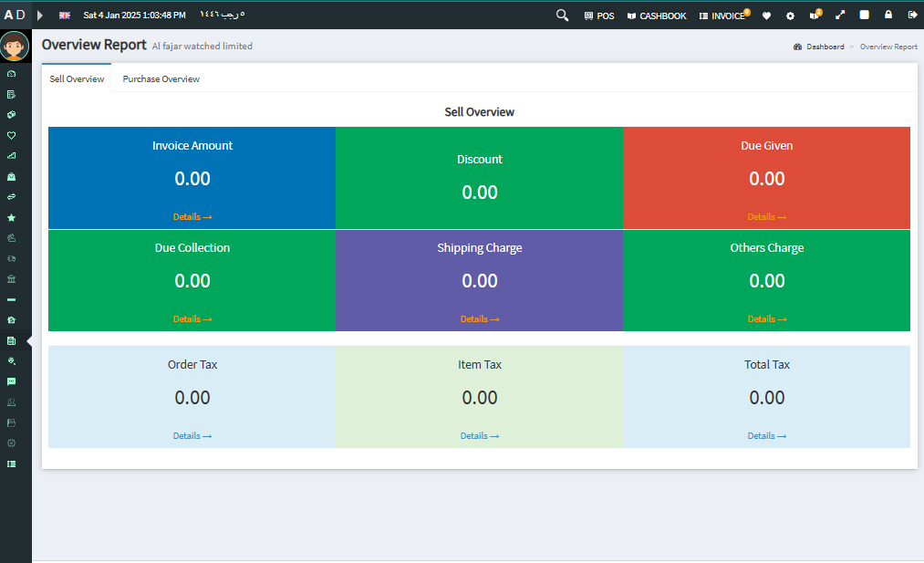Click the Al fajar watched limited subtitle
The height and width of the screenshot is (563, 924).
pos(202,46)
